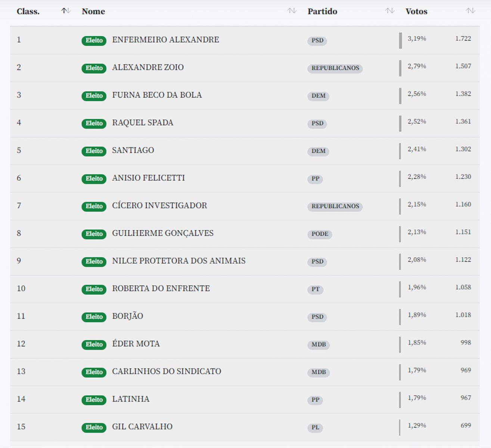Open candidate NILCE PROTETORA DOS ANIMAIS
This screenshot has width=491, height=448.
179,261
